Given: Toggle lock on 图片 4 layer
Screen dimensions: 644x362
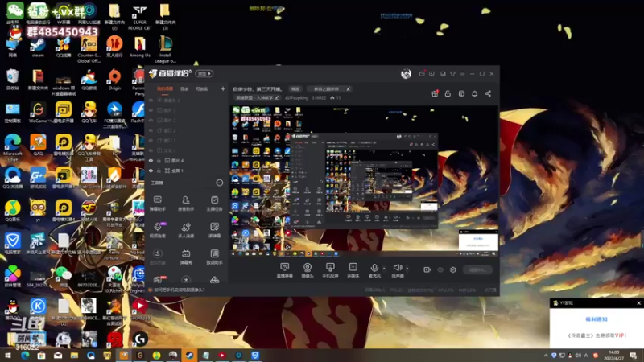Looking at the screenshot, I should click(x=159, y=160).
